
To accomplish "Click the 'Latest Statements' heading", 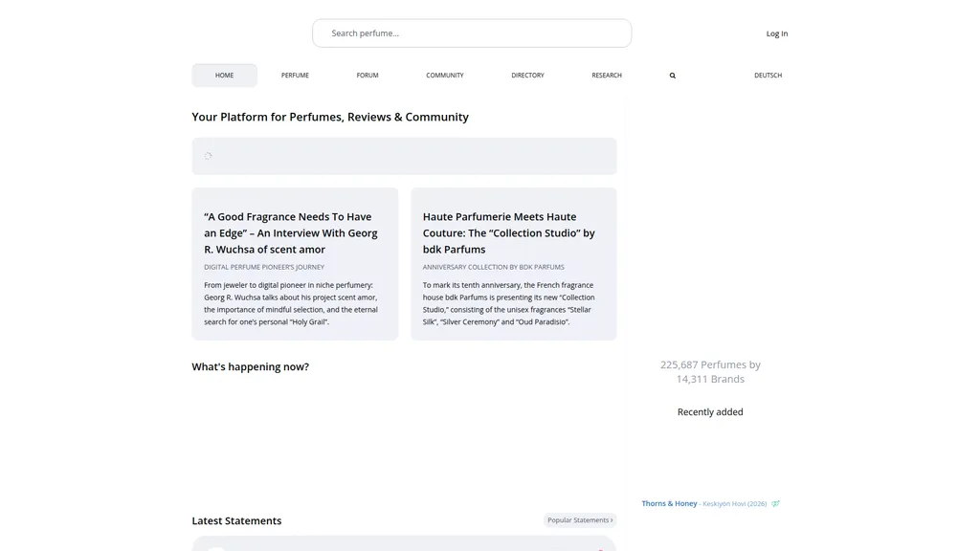I will tap(236, 521).
